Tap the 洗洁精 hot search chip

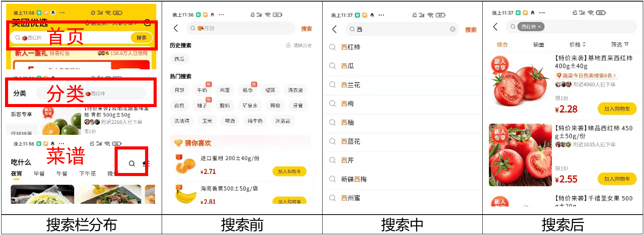tap(182, 121)
